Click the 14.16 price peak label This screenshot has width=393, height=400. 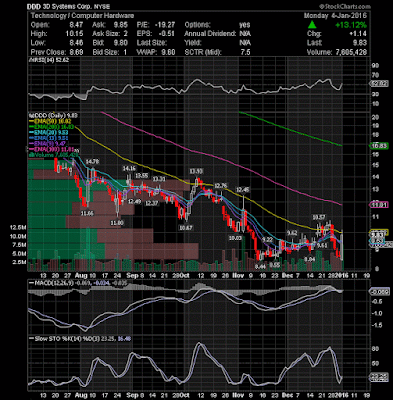coord(130,168)
